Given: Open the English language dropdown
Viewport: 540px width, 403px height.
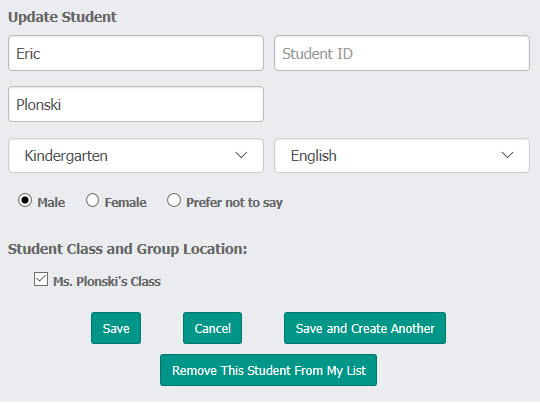Looking at the screenshot, I should pyautogui.click(x=402, y=156).
